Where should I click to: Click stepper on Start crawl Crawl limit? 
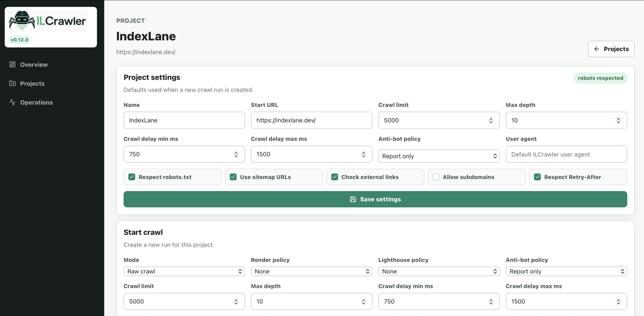(x=236, y=302)
